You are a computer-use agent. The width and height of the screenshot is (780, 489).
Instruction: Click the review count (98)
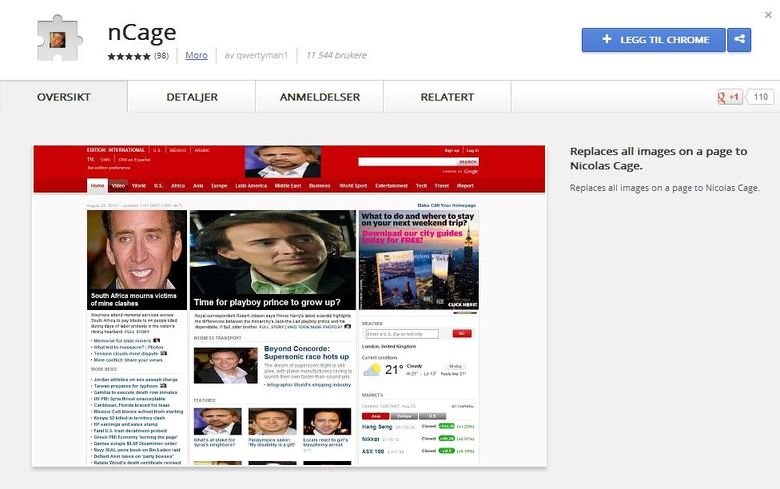tap(161, 56)
